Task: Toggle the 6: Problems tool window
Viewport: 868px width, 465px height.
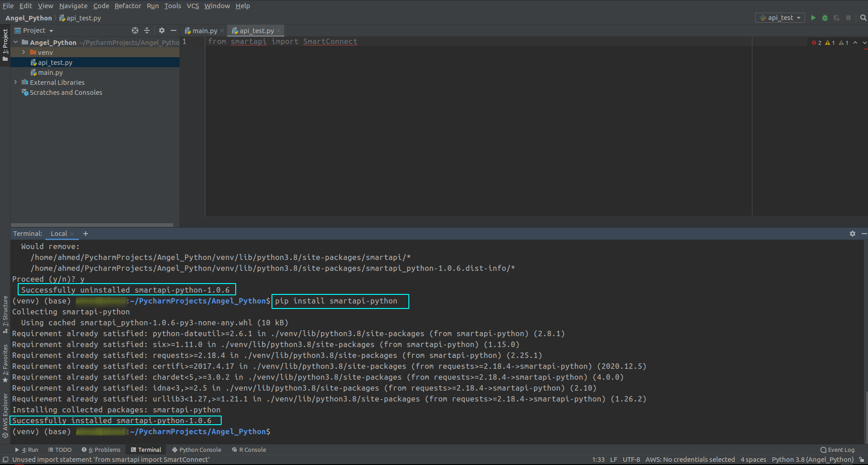Action: coord(101,450)
